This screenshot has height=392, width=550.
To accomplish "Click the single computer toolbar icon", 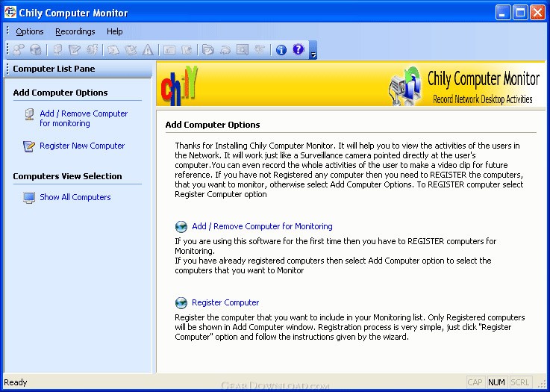I will (x=58, y=50).
